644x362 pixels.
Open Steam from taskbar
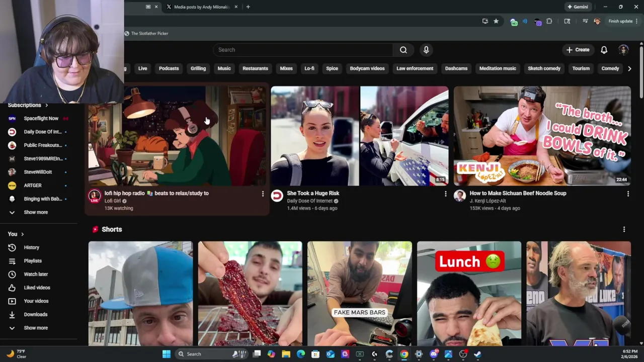coord(477,354)
